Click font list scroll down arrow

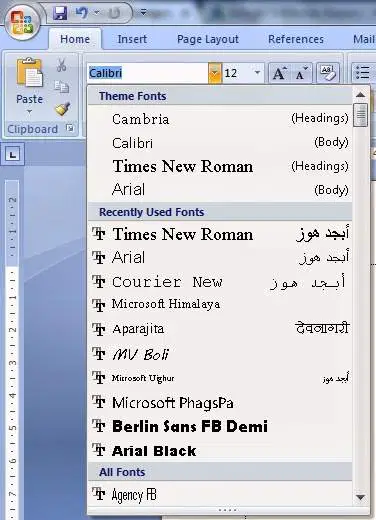[x=360, y=497]
